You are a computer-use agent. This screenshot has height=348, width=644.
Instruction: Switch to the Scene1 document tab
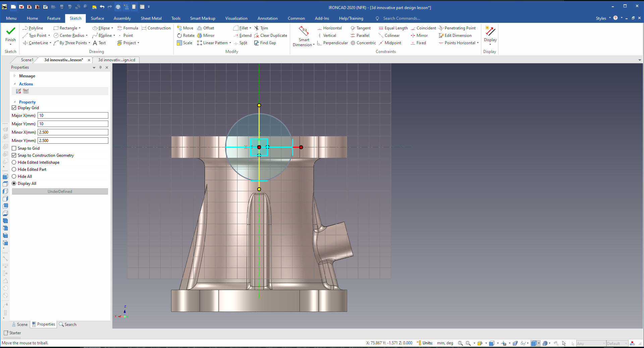click(x=27, y=60)
